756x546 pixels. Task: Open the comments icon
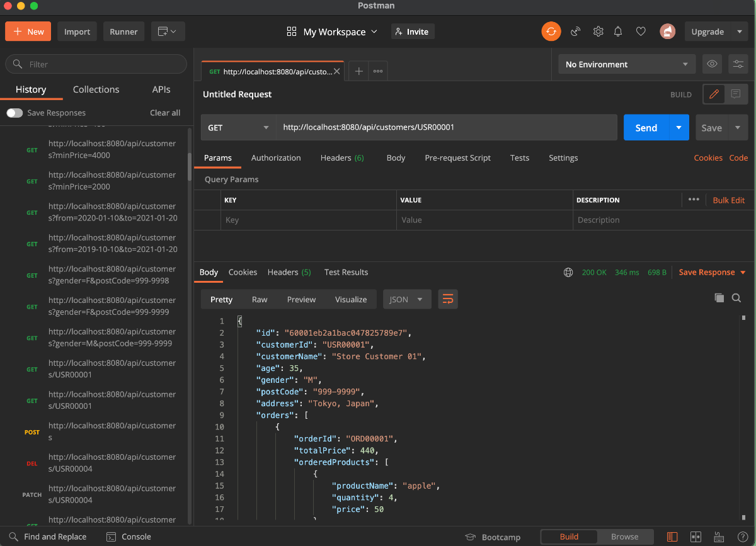coord(736,94)
